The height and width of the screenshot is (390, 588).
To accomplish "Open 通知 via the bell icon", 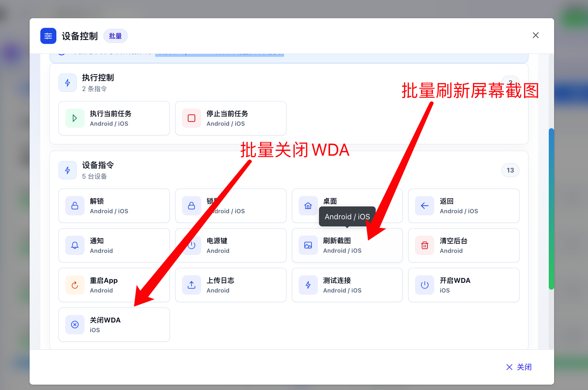I will (75, 245).
